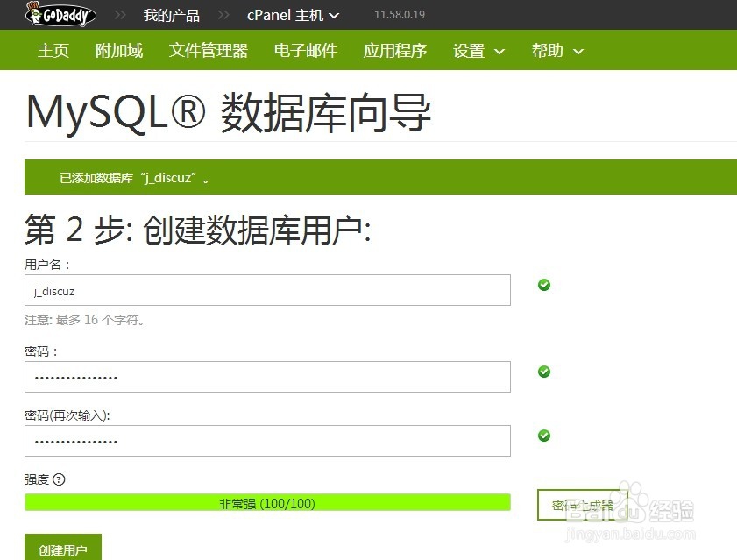Image resolution: width=737 pixels, height=560 pixels.
Task: Go to 主页 in the navigation bar
Action: point(53,50)
